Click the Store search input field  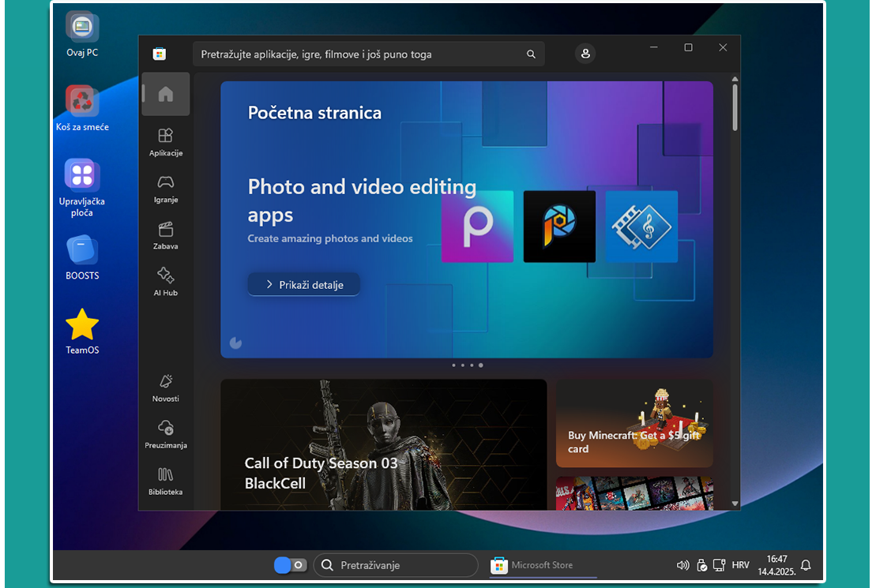359,54
